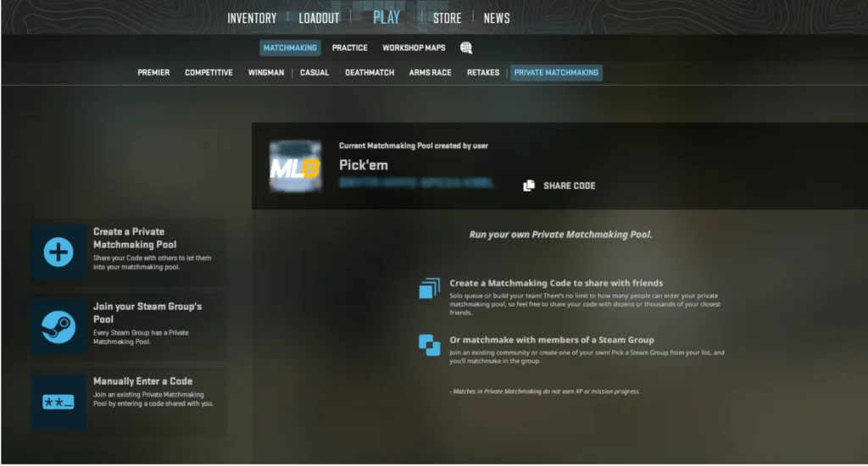Choose the Wingman game mode
The height and width of the screenshot is (466, 868).
point(265,73)
